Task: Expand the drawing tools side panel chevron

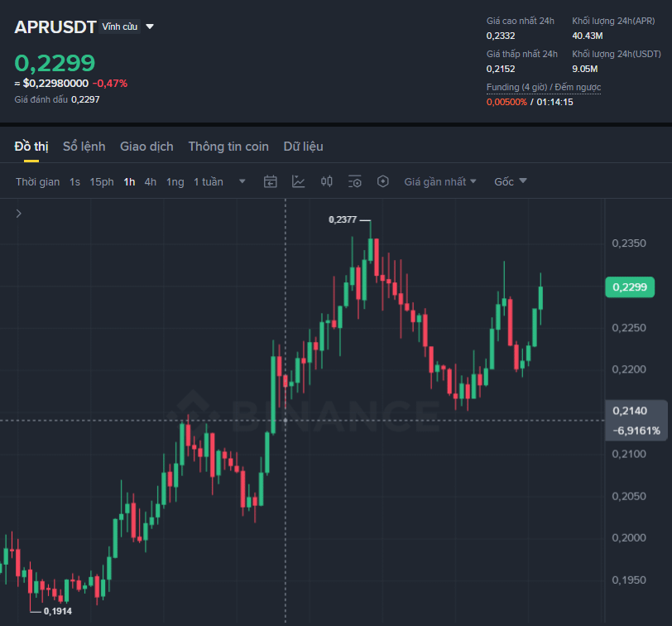Action: pyautogui.click(x=18, y=214)
